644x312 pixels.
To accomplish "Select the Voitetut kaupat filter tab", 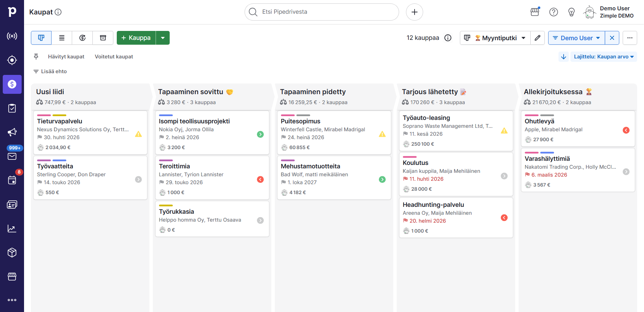I will pos(114,57).
